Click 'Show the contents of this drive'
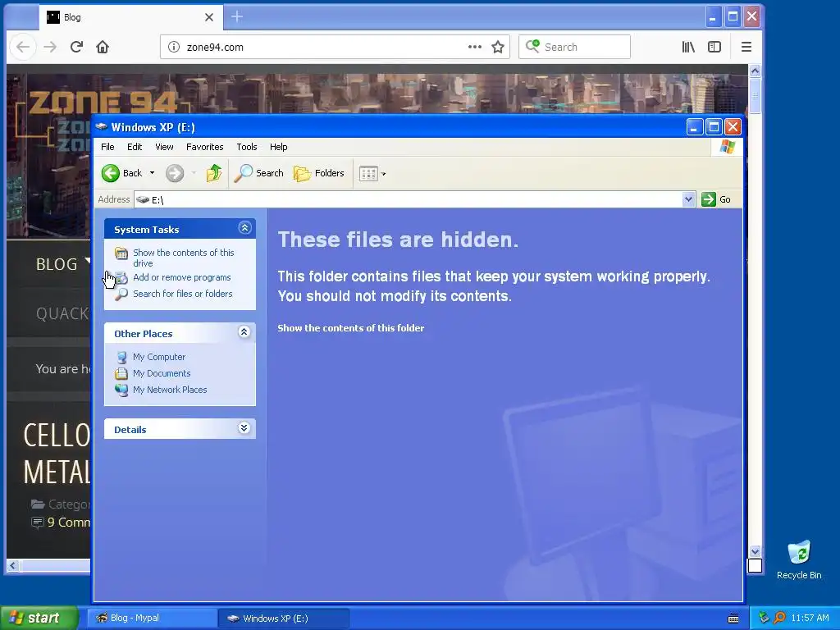 183,258
